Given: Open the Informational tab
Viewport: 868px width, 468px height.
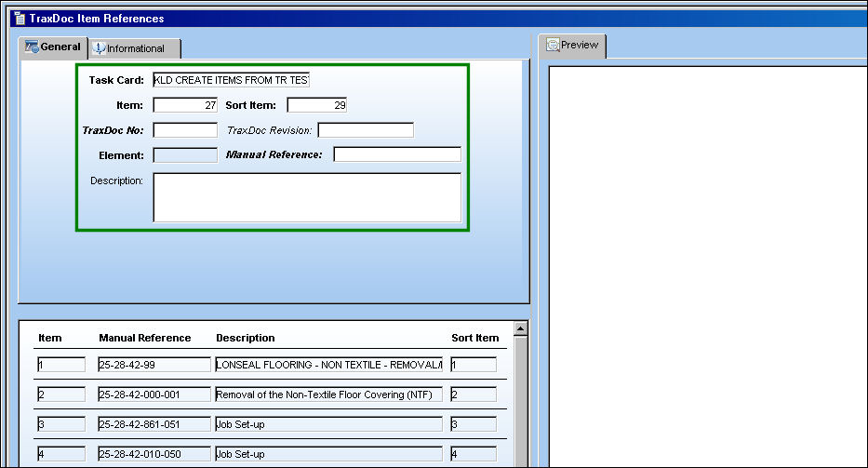Looking at the screenshot, I should (x=135, y=48).
